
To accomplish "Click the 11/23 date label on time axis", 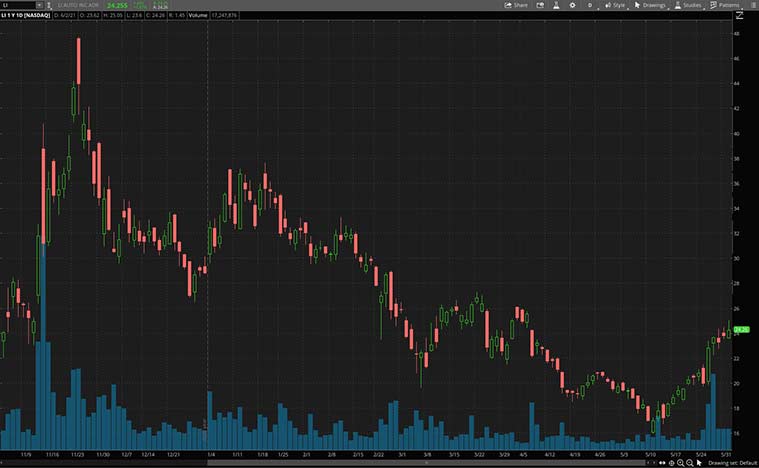I will click(77, 454).
